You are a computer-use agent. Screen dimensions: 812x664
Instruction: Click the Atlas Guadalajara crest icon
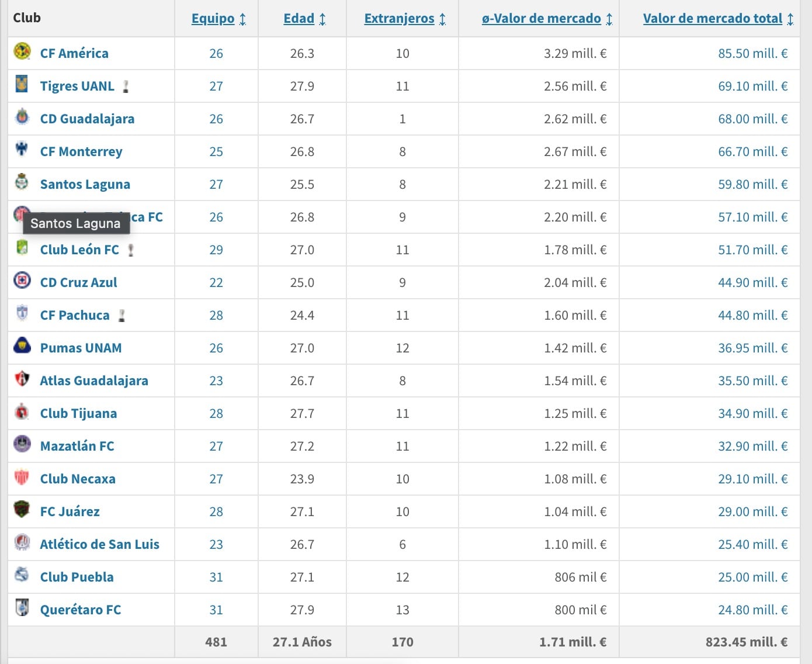point(22,379)
